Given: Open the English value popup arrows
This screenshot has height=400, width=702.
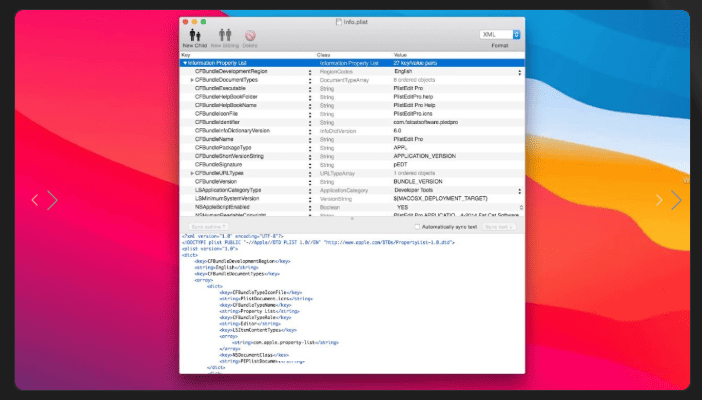Looking at the screenshot, I should pos(519,72).
